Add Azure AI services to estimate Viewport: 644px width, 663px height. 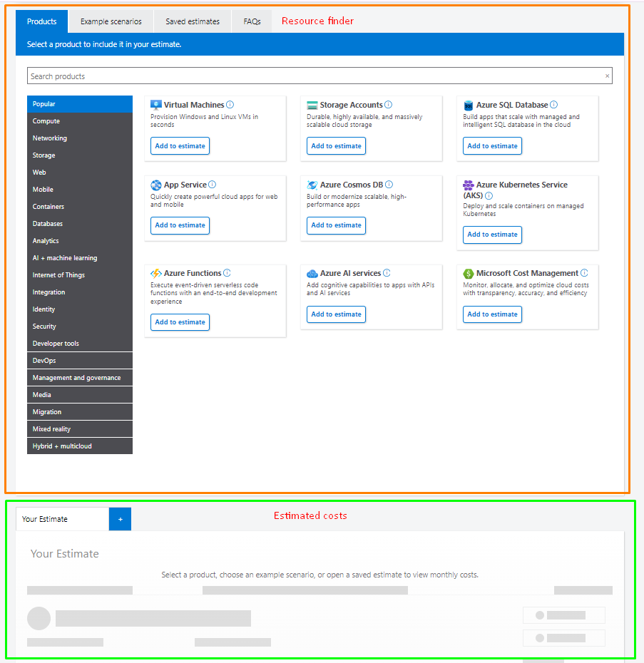336,314
